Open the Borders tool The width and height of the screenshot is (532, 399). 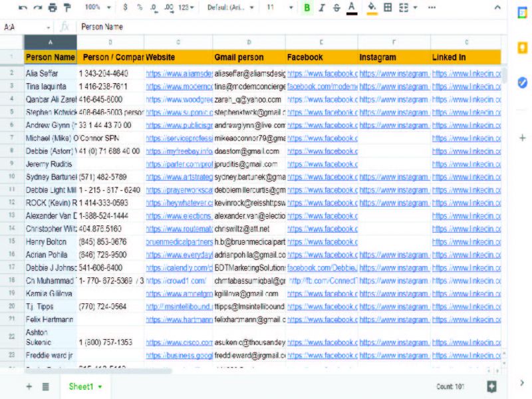point(388,7)
